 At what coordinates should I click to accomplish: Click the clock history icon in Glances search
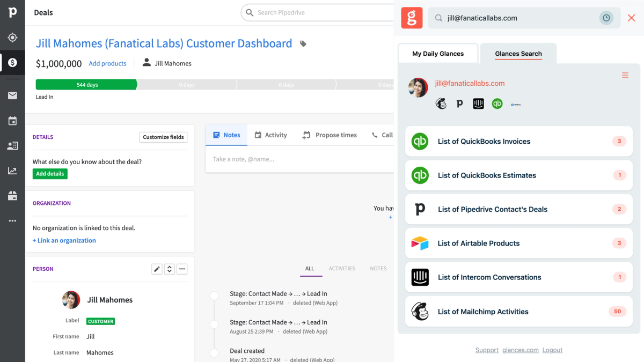pyautogui.click(x=606, y=18)
